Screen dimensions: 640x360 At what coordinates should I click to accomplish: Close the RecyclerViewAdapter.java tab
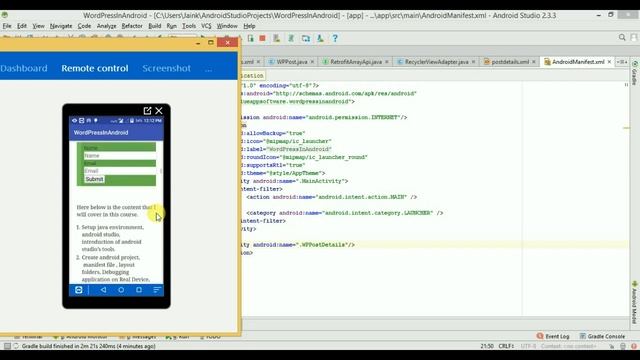click(x=473, y=62)
